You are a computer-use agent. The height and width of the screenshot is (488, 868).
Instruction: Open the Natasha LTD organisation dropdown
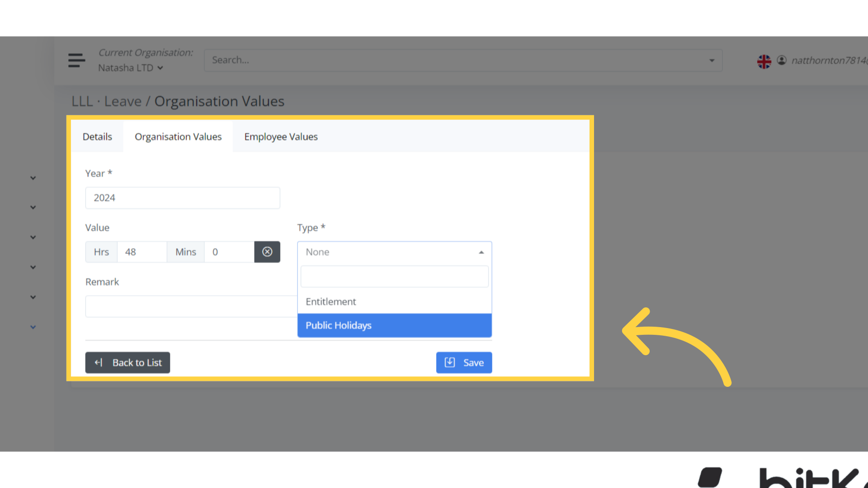(x=130, y=67)
